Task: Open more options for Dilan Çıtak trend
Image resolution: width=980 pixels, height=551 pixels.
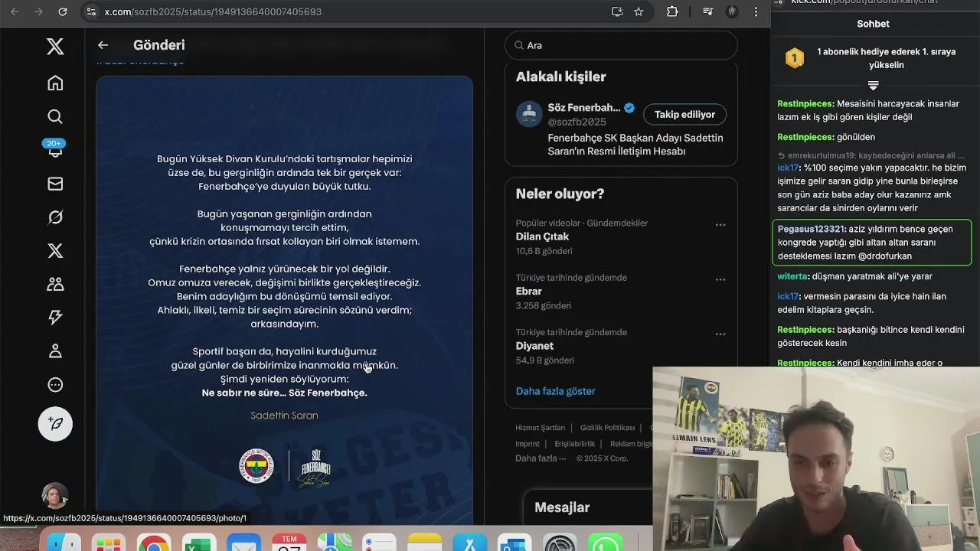Action: (720, 225)
